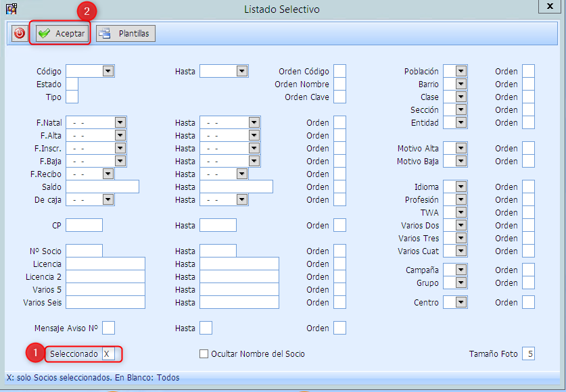This screenshot has height=392, width=566.
Task: Click the Seleccionado field containing X
Action: 108,354
